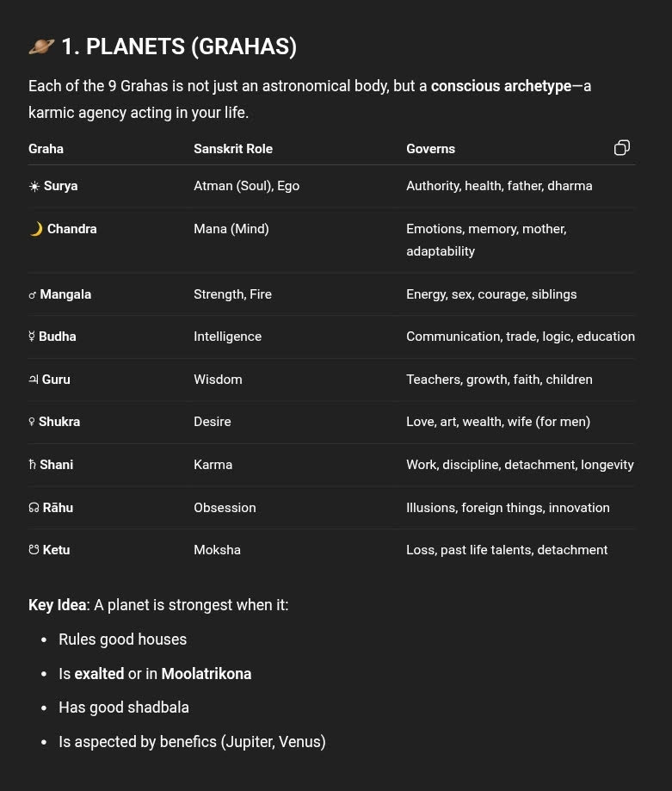Click the crescent moon icon beside Chandra
Screen dimensions: 672x791
36,229
